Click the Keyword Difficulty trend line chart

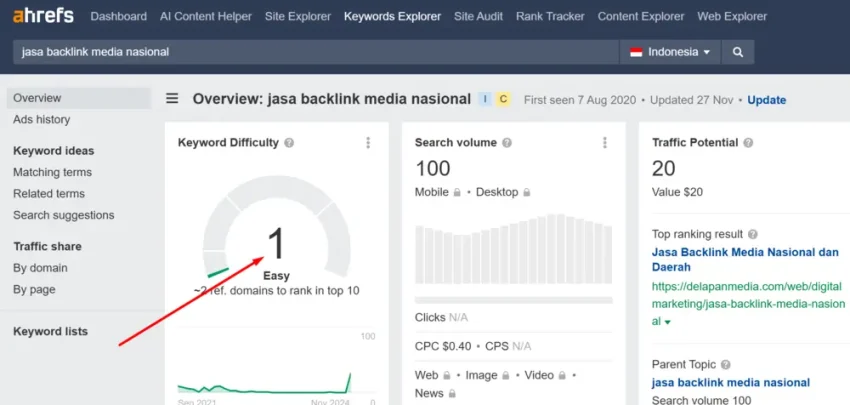(265, 383)
